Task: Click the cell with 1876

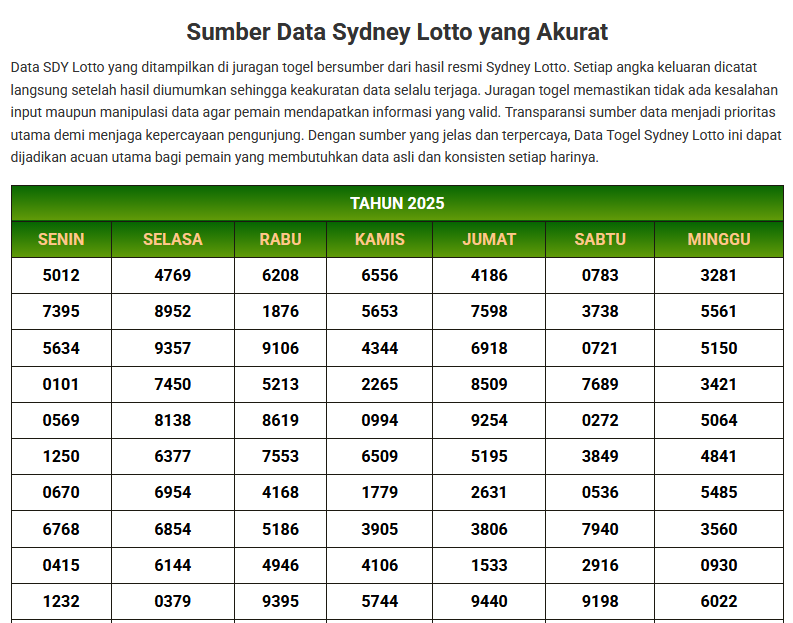Action: tap(281, 312)
